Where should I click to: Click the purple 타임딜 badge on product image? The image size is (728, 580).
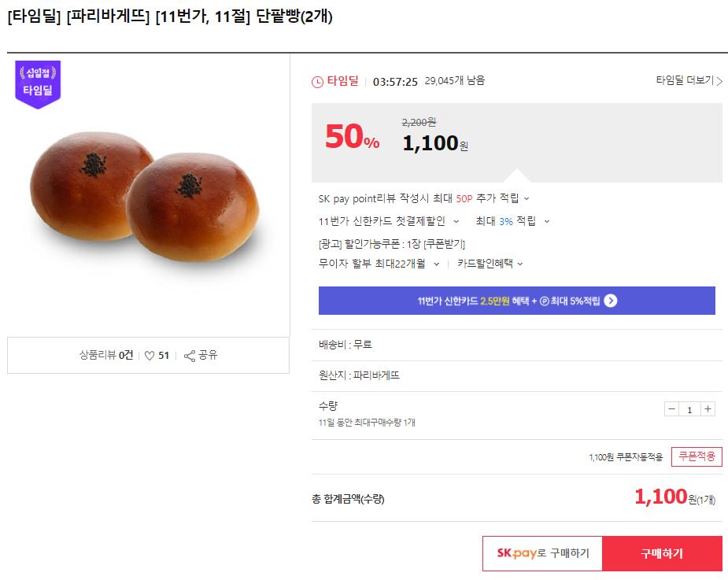click(38, 83)
